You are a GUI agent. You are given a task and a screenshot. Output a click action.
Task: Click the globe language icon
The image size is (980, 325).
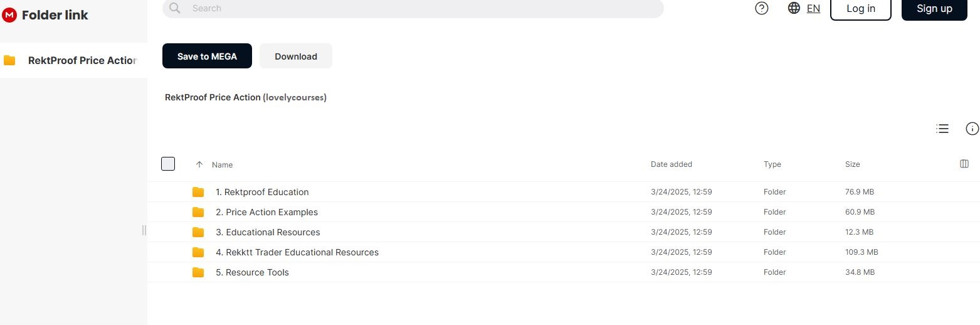tap(794, 8)
